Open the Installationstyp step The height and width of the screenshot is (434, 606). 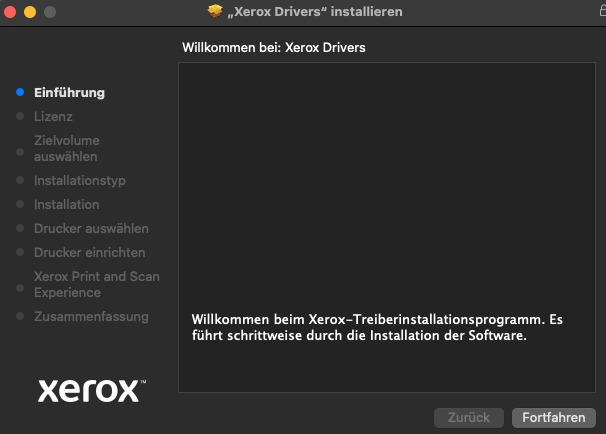coord(80,181)
